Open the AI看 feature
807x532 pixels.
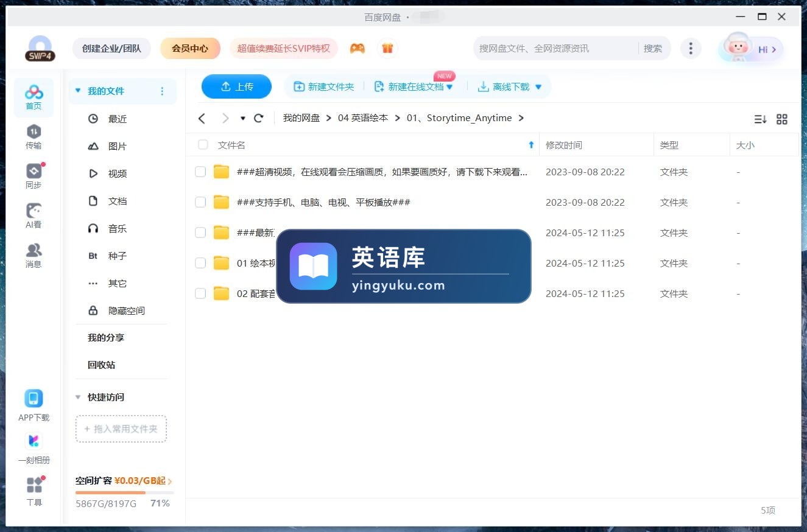pos(33,216)
